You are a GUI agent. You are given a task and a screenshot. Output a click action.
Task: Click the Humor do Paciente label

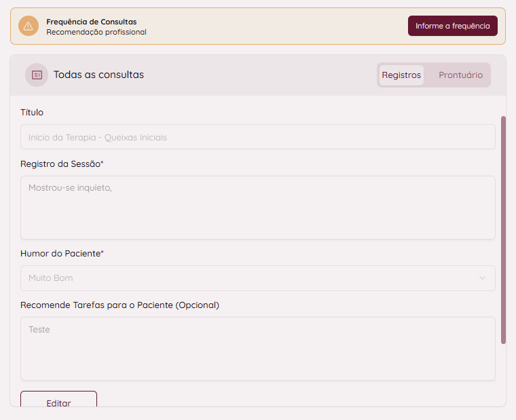click(x=62, y=254)
